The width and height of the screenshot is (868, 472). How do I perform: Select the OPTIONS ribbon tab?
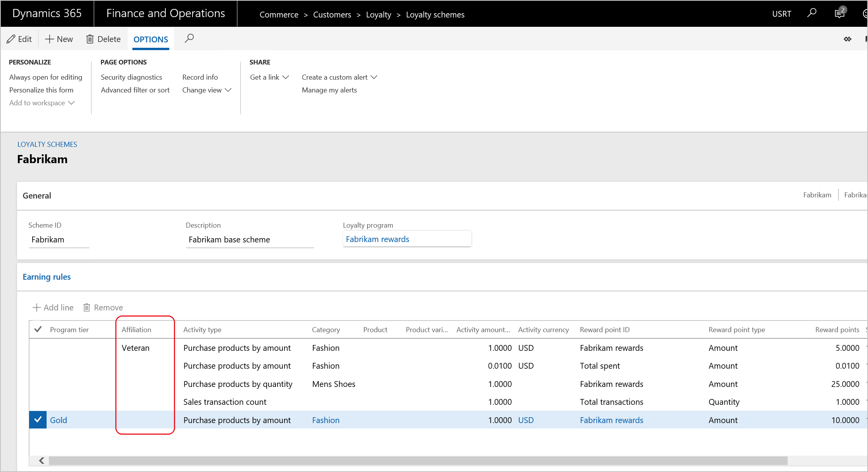[150, 39]
